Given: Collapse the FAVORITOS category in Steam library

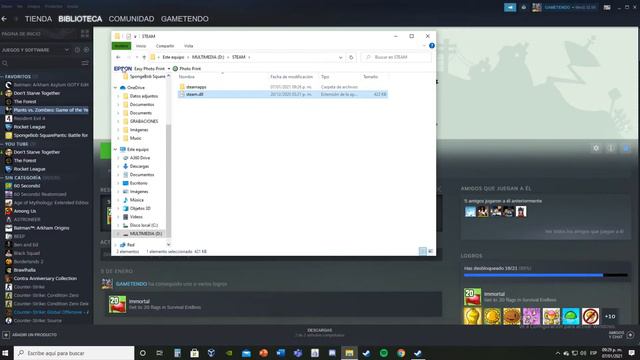Looking at the screenshot, I should coord(2,76).
